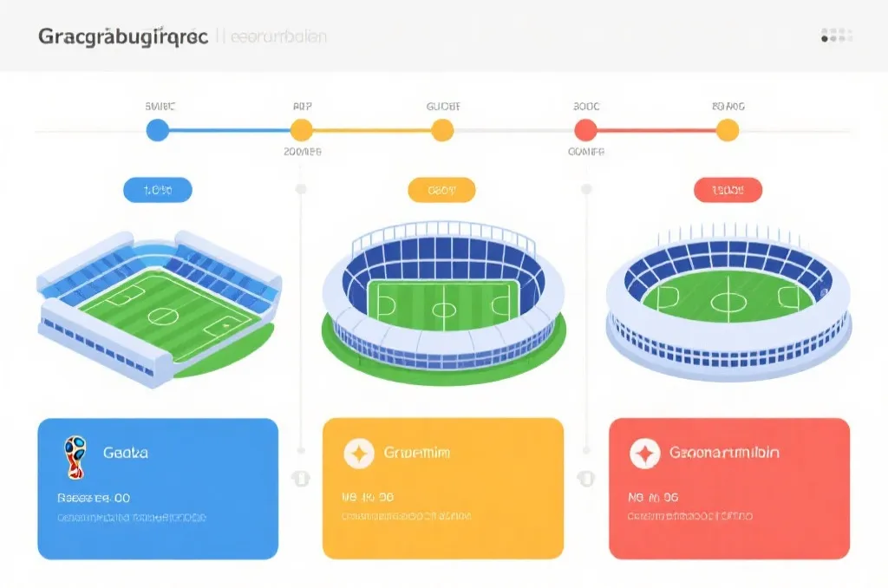Open the yellow info card
Image resolution: width=888 pixels, height=588 pixels.
pyautogui.click(x=443, y=489)
